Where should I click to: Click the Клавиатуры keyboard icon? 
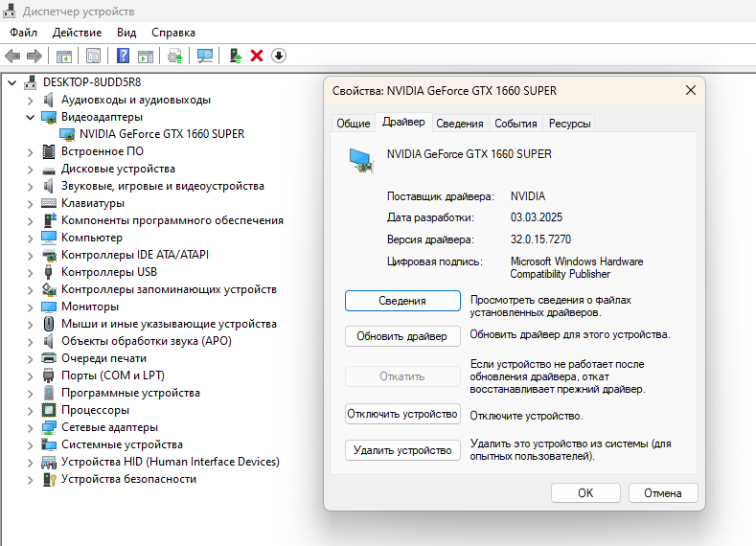pos(49,203)
